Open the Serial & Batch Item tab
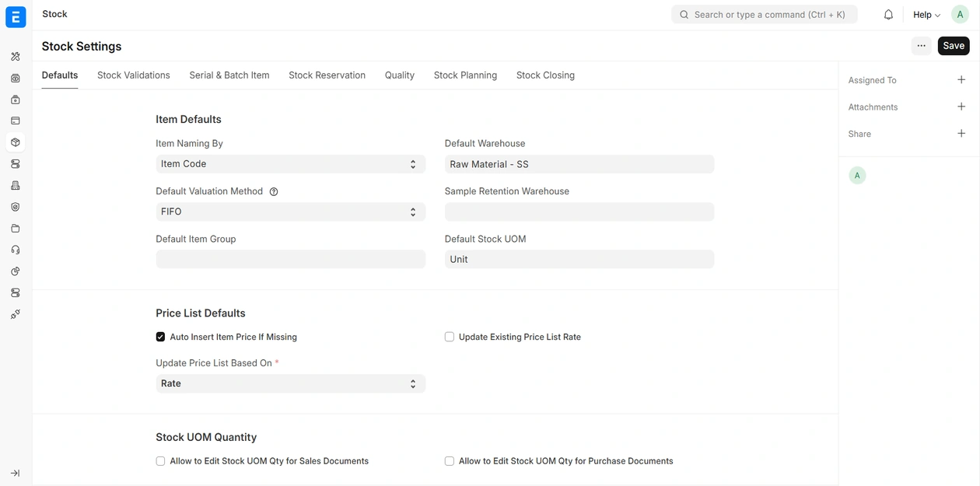 tap(229, 75)
